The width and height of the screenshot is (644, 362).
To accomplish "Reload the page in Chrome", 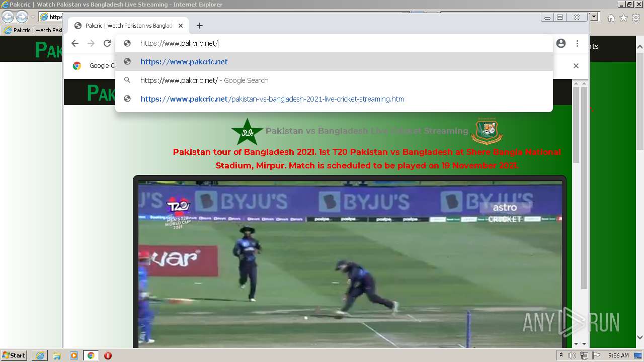I will [107, 43].
